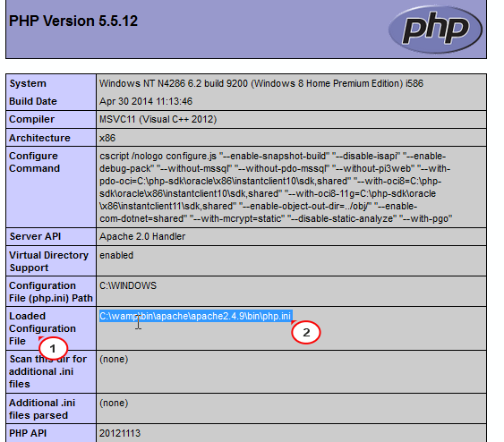Screen dimensions: 504x442
Task: Click the Windows NT system value text
Action: pyautogui.click(x=261, y=83)
